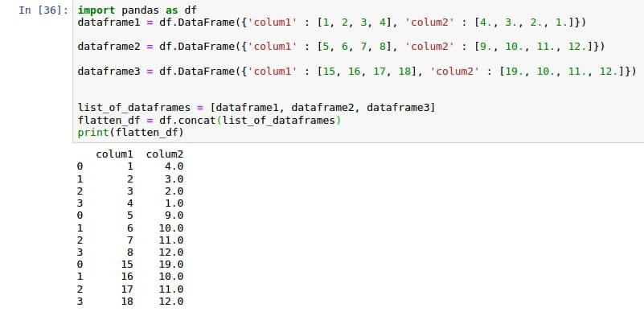Screen dimensions: 644x316
Task: Click the list_of_dataframes assignment line
Action: pos(256,108)
